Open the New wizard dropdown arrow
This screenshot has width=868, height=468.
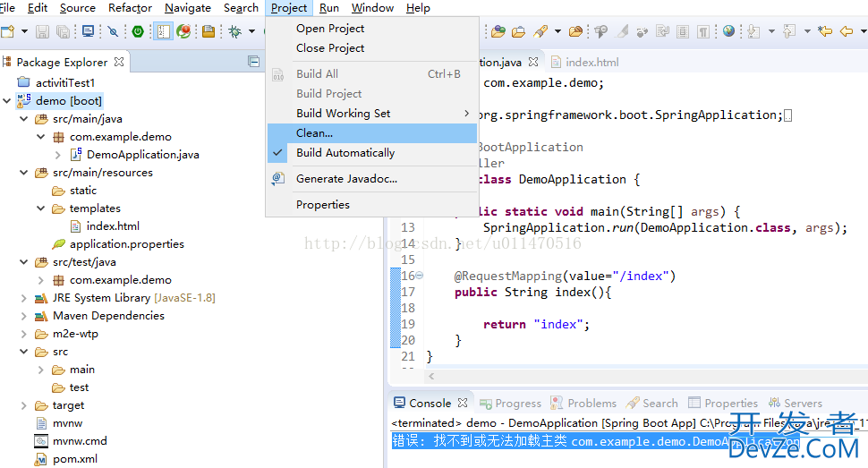point(24,31)
